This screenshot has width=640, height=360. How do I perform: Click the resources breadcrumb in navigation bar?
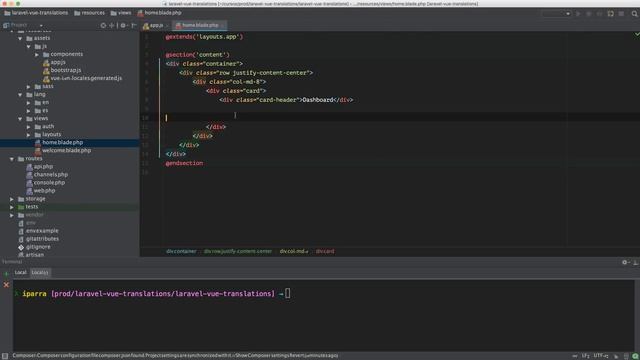point(89,13)
